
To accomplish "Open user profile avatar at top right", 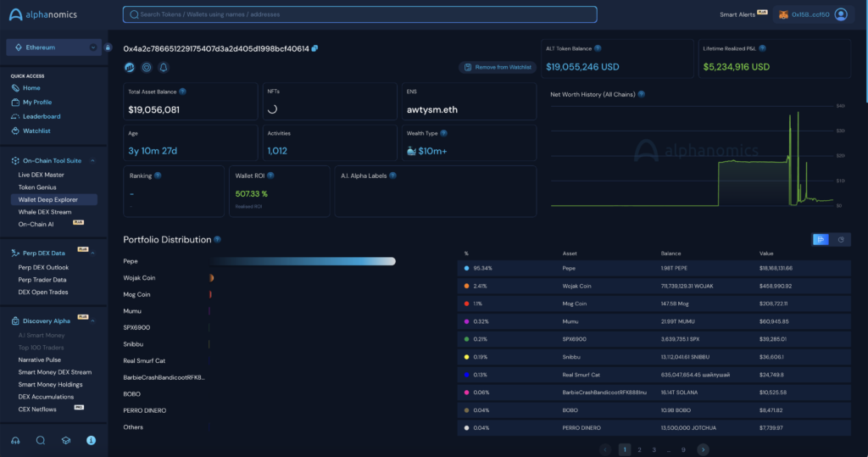I will click(840, 14).
